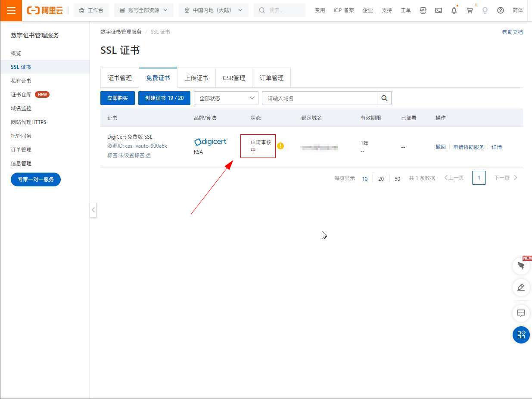The width and height of the screenshot is (532, 399).
Task: Launch Cloud Shell terminal icon
Action: (x=439, y=10)
